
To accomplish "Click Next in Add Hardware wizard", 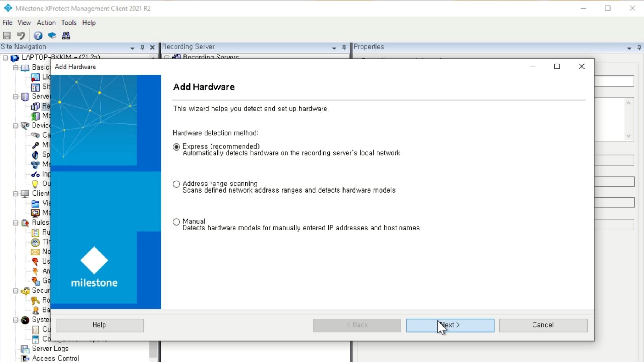I will [x=450, y=325].
